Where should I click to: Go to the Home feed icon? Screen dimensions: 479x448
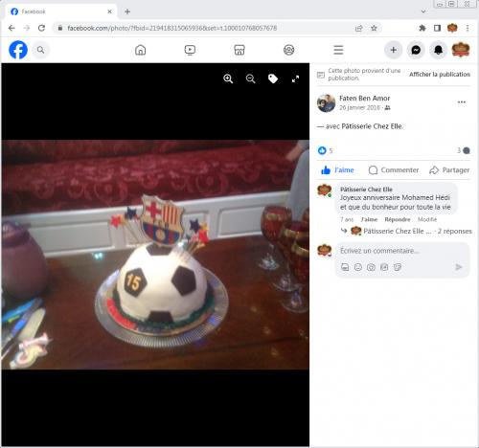pos(141,50)
